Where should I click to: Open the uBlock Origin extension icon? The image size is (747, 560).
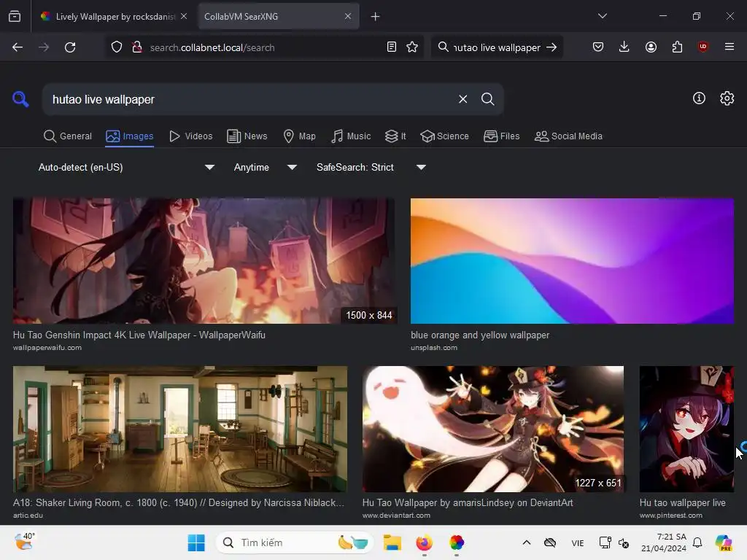point(703,47)
